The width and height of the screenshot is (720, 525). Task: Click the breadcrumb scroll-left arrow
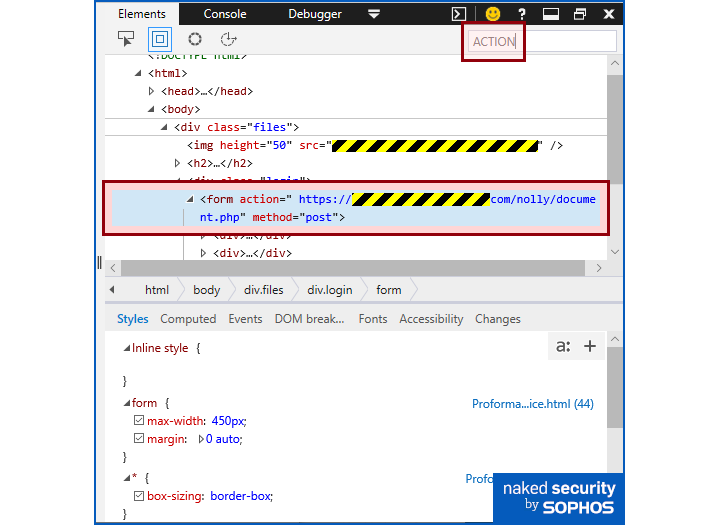112,290
